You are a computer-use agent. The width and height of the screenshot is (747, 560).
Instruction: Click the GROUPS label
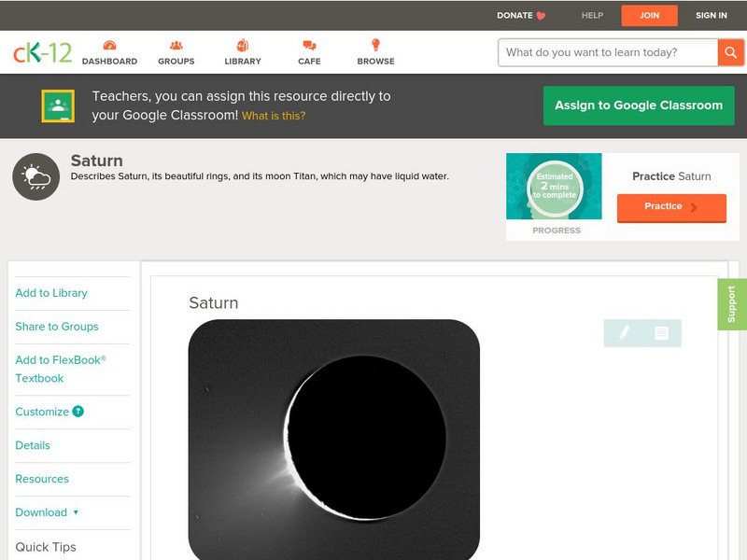click(176, 62)
